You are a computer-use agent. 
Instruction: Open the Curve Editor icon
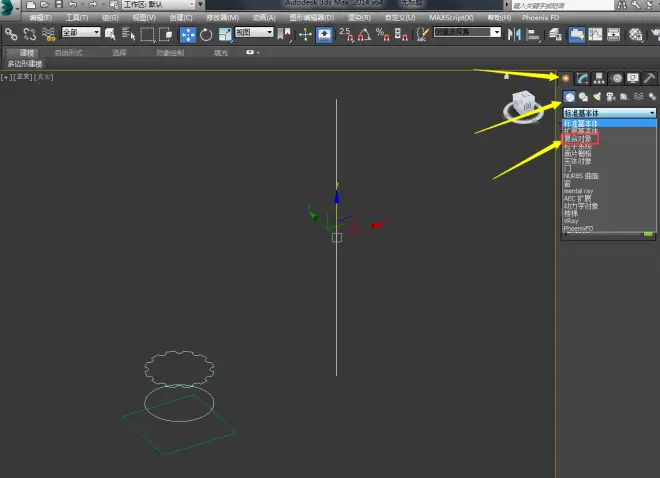pos(595,34)
